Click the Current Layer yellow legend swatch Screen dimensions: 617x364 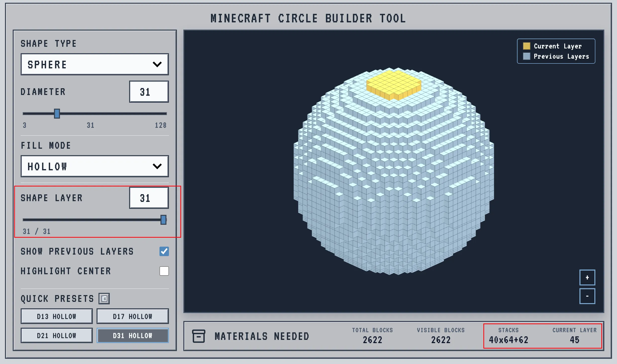click(526, 46)
